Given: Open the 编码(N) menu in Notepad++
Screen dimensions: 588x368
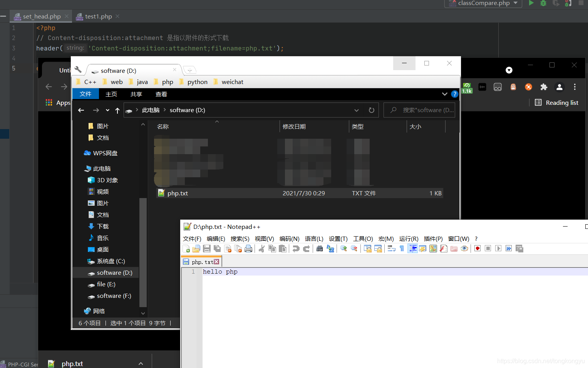Looking at the screenshot, I should pos(289,239).
